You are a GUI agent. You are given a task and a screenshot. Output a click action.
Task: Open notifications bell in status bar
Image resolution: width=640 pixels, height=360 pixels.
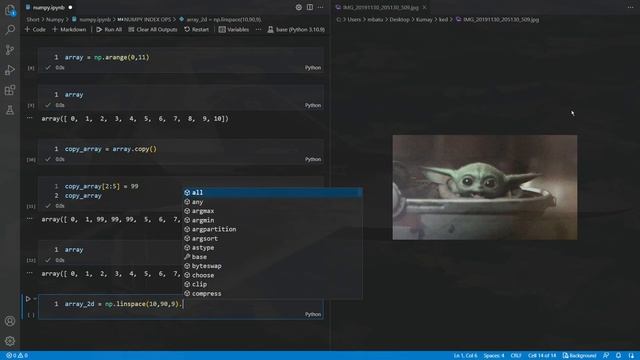click(618, 356)
